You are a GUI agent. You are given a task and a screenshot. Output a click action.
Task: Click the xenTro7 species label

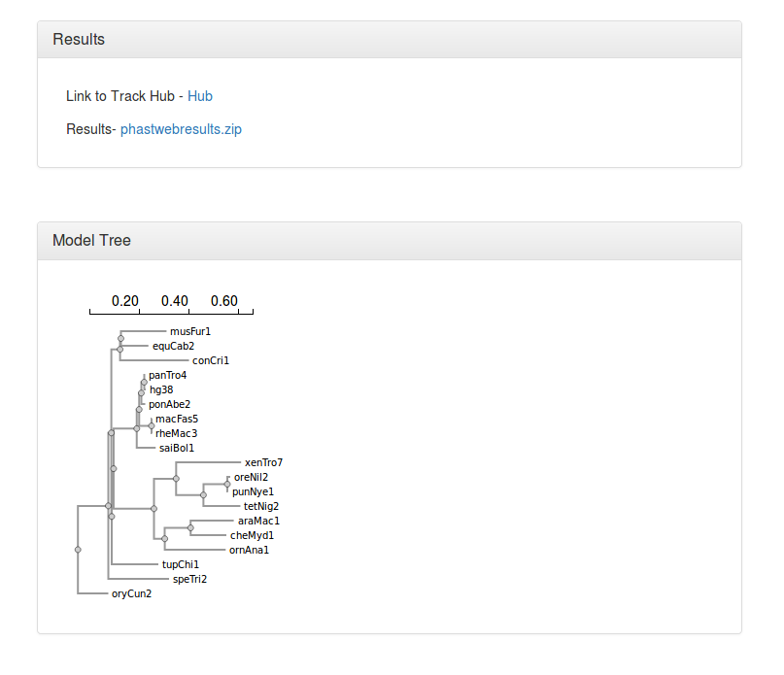(263, 462)
